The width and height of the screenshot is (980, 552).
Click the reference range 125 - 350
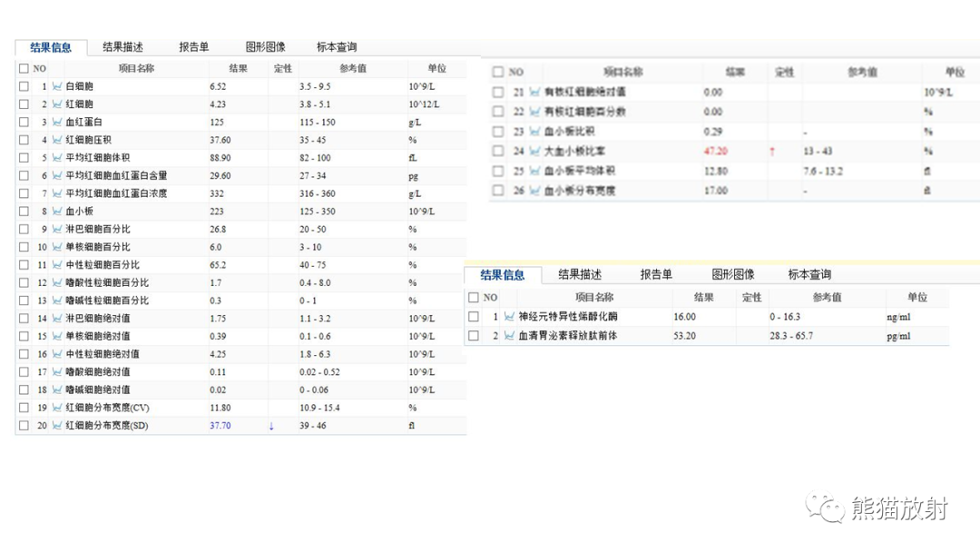(x=317, y=212)
